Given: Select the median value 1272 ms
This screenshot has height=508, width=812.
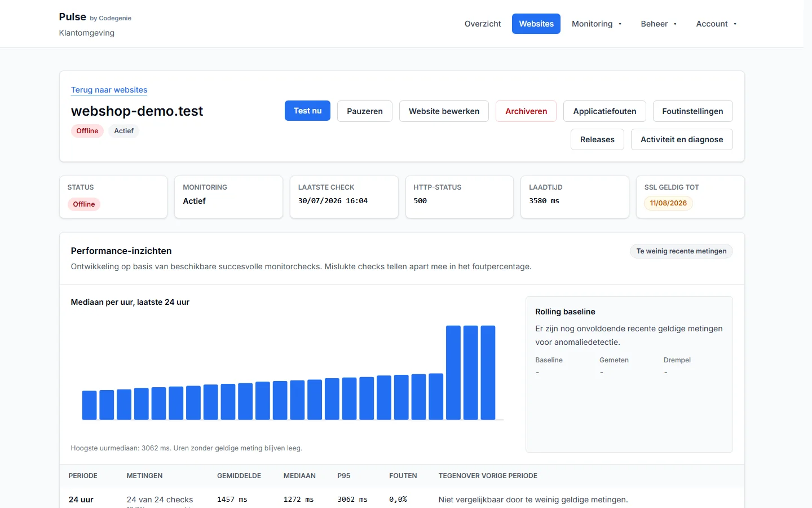Looking at the screenshot, I should click(299, 500).
